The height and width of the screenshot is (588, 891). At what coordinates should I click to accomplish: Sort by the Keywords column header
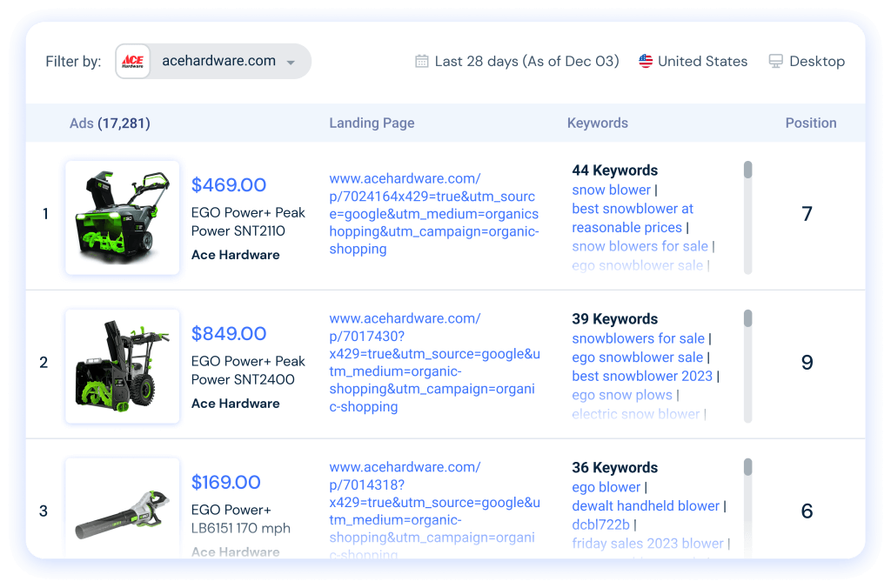pyautogui.click(x=597, y=124)
